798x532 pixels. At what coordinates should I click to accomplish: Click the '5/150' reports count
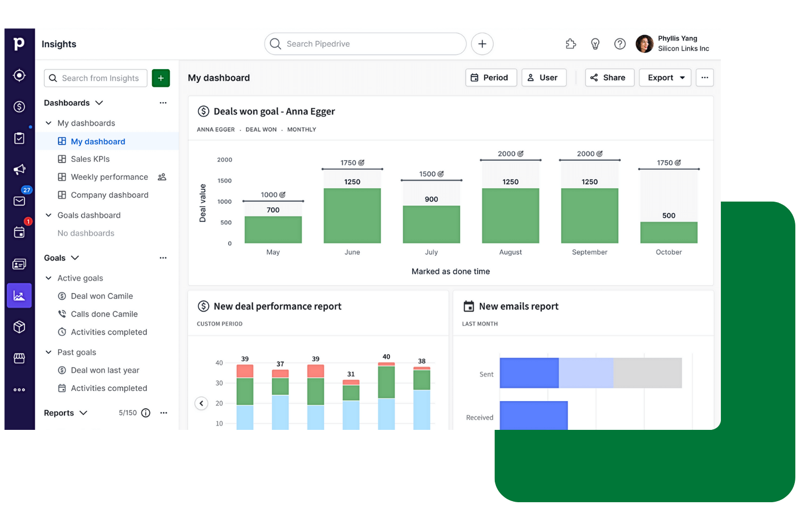tap(128, 413)
